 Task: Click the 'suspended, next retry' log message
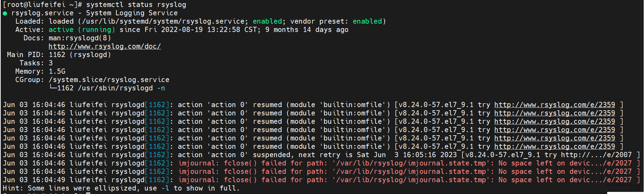click(x=319, y=155)
